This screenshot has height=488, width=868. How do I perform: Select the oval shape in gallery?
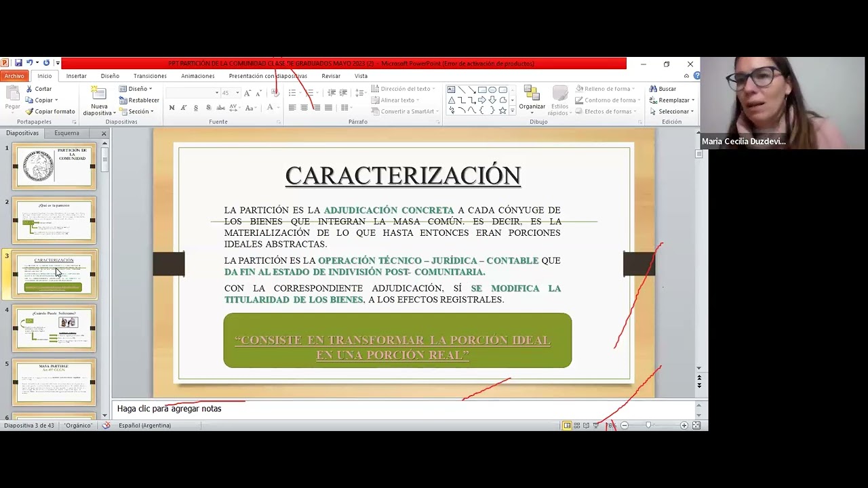point(492,89)
